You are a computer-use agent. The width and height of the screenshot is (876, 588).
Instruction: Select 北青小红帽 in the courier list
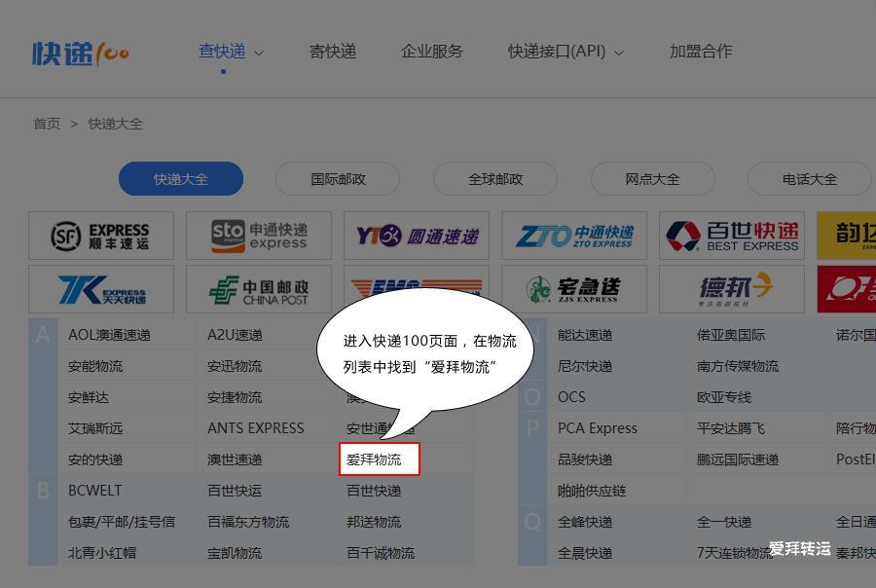101,553
